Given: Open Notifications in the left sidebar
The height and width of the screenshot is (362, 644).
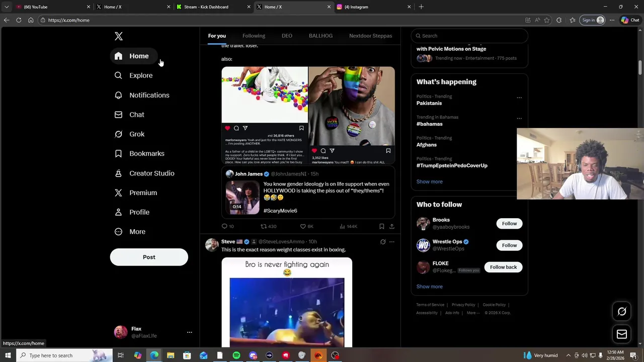Looking at the screenshot, I should tap(142, 95).
